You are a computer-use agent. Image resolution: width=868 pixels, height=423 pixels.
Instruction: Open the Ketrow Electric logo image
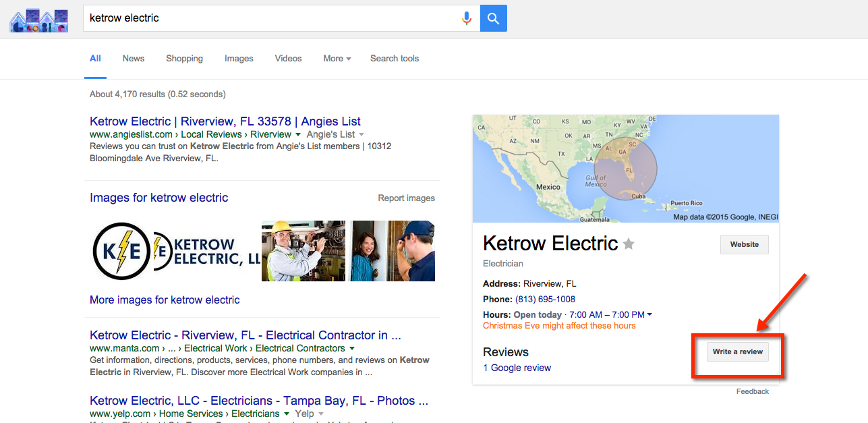click(x=122, y=251)
